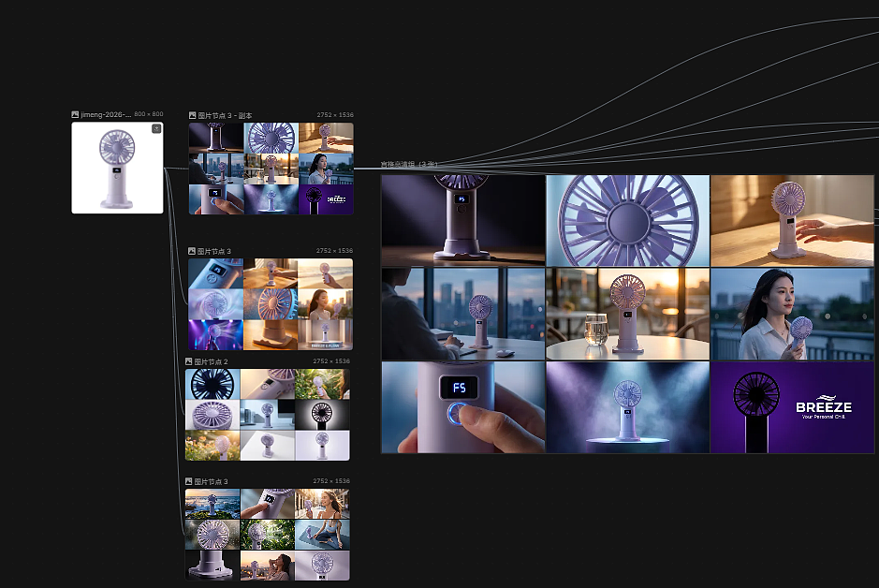This screenshot has height=588, width=879.
Task: Click the 2752 × 1536 label of 图片节点 3 - 副本
Action: point(335,115)
